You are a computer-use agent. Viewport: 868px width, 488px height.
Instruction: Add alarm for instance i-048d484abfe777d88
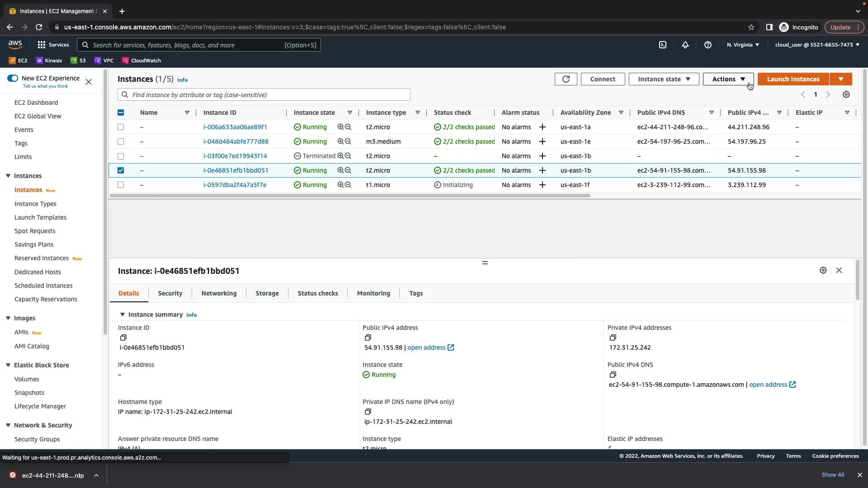(x=542, y=141)
